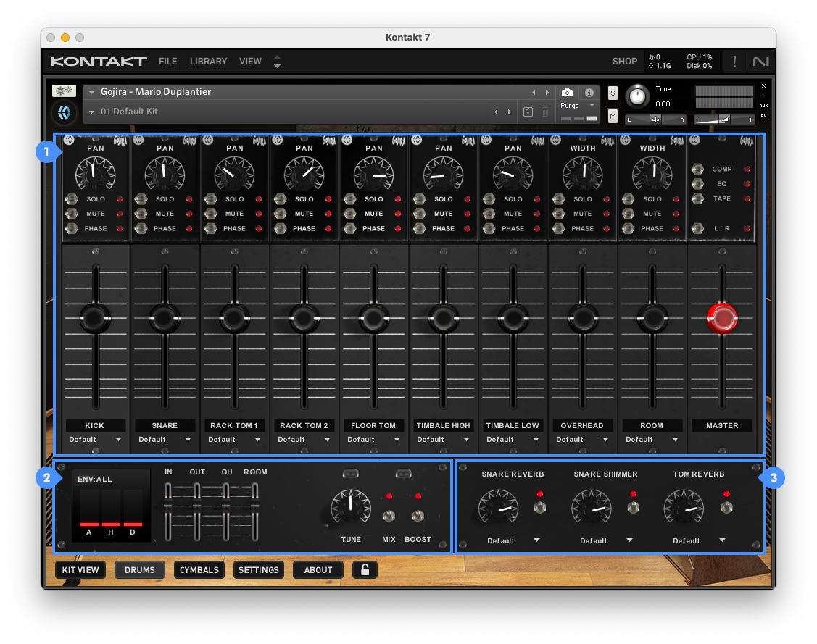Save the current snapshot with floppy icon

click(x=528, y=112)
